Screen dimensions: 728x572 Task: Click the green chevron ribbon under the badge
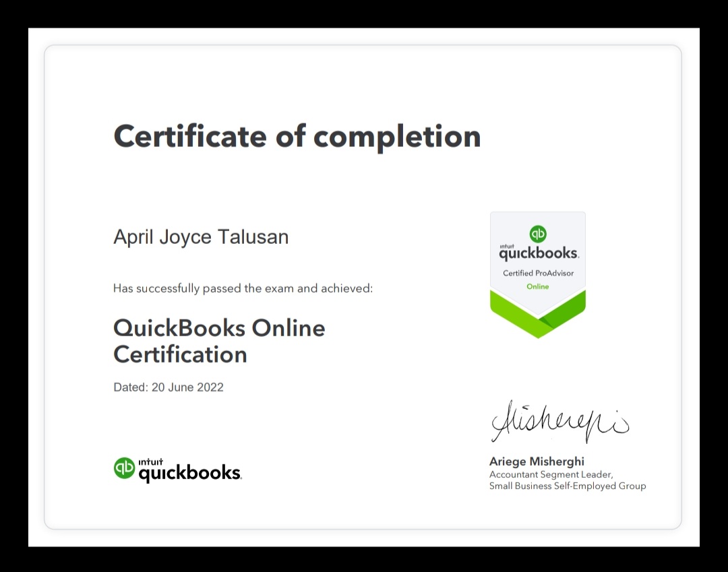537,318
